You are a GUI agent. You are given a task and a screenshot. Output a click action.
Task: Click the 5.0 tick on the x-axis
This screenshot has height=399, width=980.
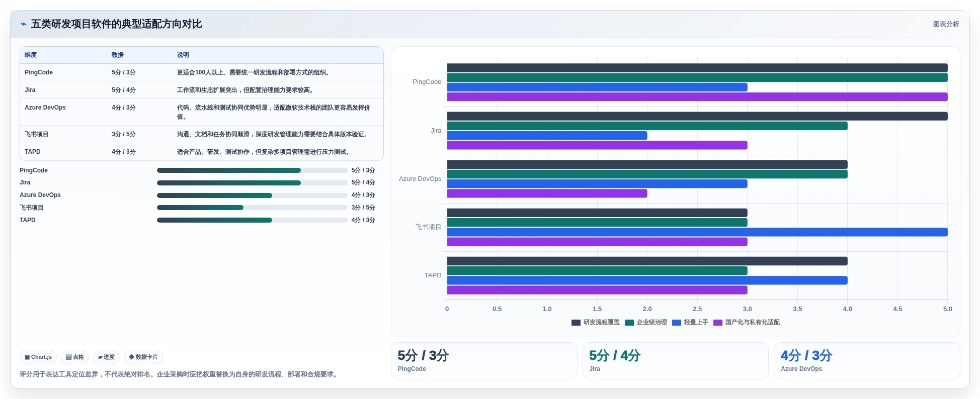(947, 309)
